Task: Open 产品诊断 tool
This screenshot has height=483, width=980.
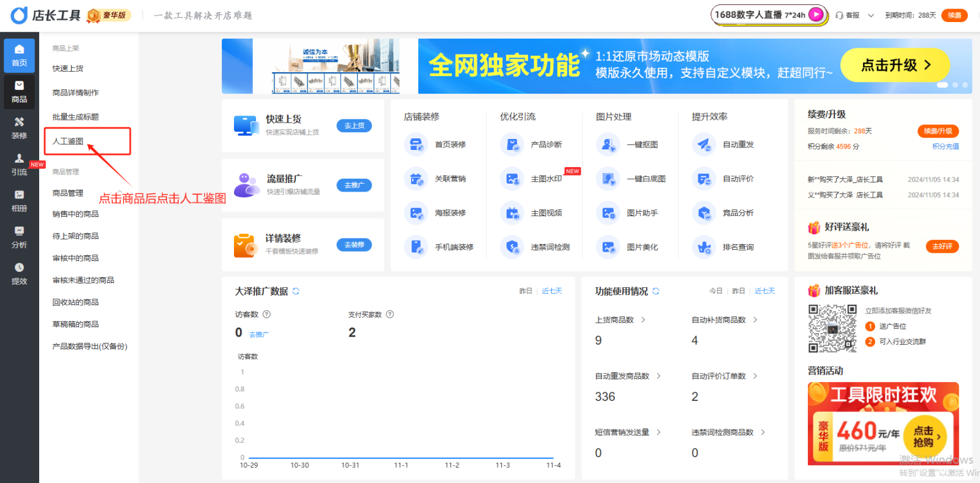Action: [x=532, y=144]
